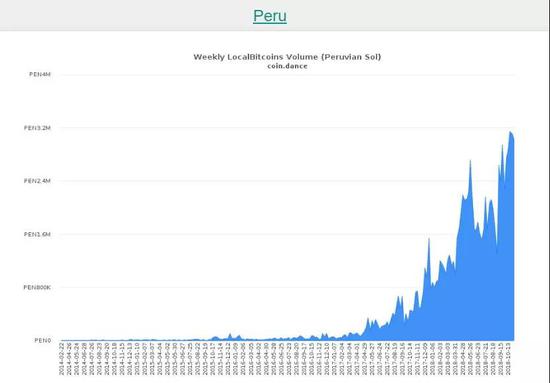550x383 pixels.
Task: Click the deep dip before the final rise
Action: click(x=497, y=251)
